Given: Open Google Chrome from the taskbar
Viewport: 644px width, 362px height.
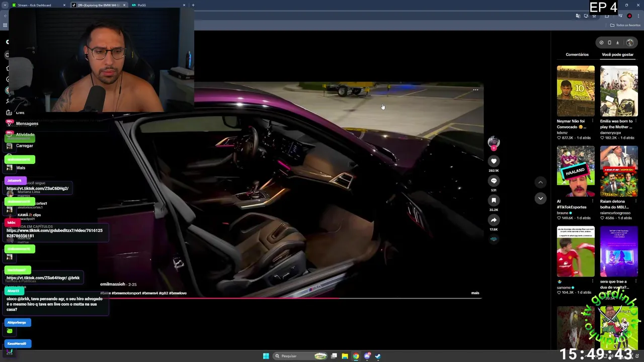Looking at the screenshot, I should click(356, 356).
